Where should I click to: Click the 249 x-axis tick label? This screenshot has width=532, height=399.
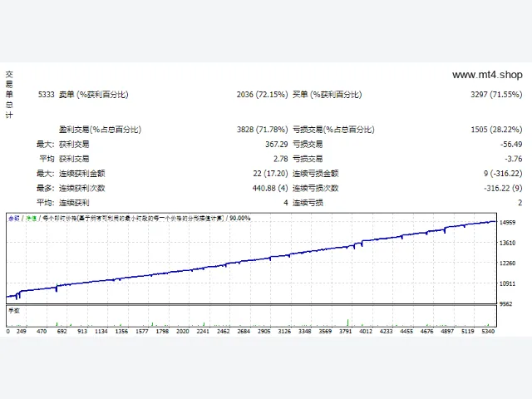pos(21,331)
